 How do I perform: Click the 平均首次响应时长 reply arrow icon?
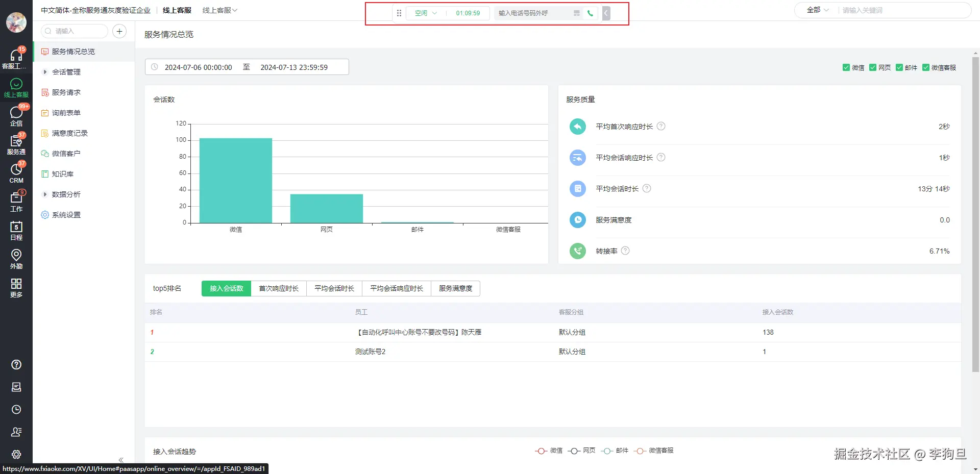pos(578,126)
